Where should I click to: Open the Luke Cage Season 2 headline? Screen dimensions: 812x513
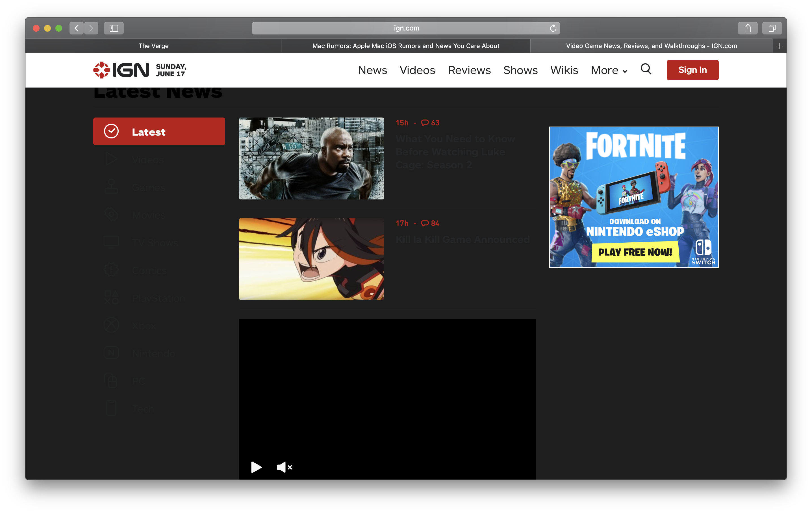[x=455, y=152]
